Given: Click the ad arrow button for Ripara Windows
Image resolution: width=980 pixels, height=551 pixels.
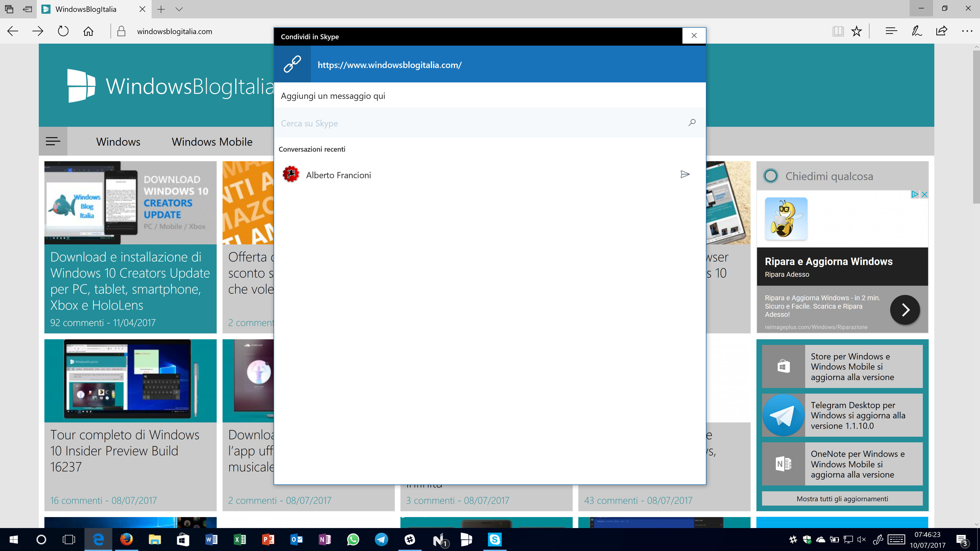Looking at the screenshot, I should [905, 310].
